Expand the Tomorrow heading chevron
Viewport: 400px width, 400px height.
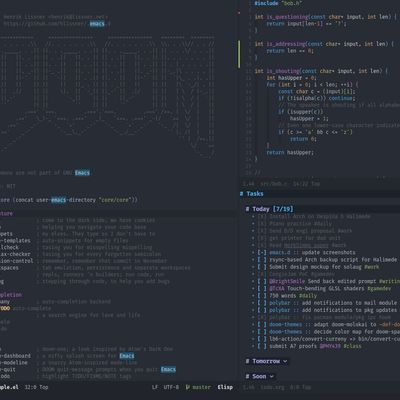pos(285,361)
